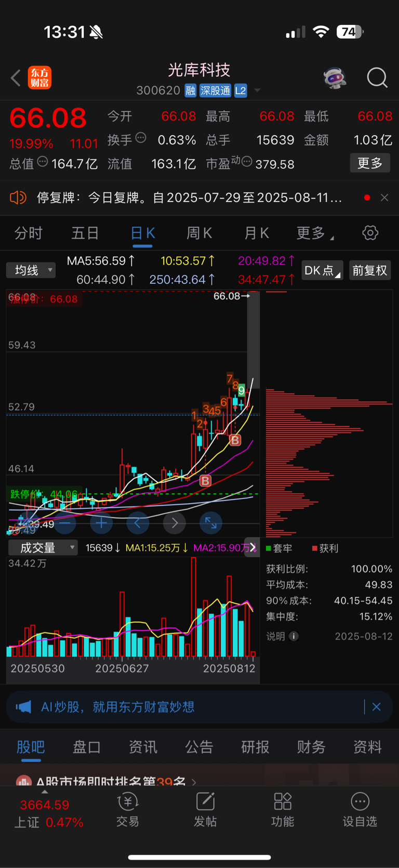Viewport: 399px width, 868px height.
Task: Open chart settings gear
Action: pos(370,232)
